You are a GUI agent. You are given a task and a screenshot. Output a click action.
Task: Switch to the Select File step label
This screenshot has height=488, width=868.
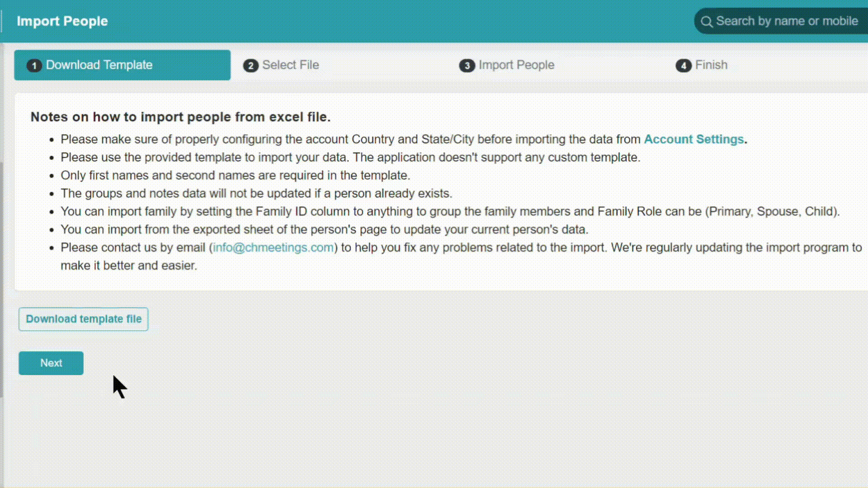tap(291, 65)
